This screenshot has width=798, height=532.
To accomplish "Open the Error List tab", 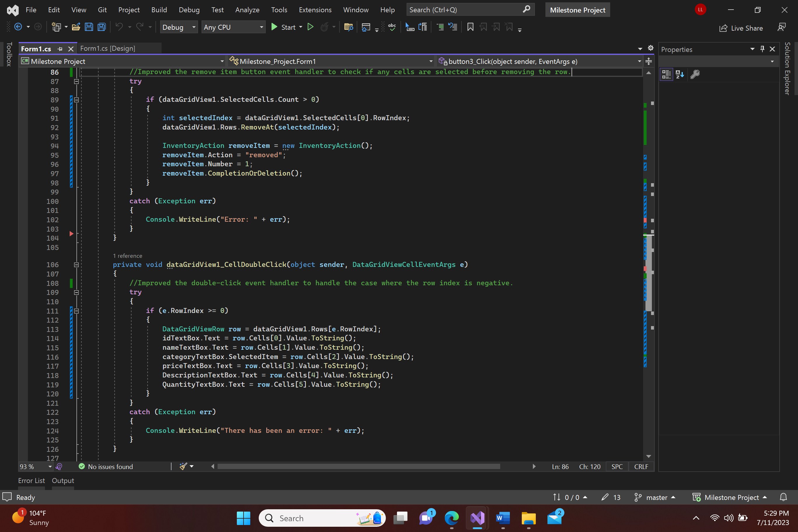I will [31, 480].
